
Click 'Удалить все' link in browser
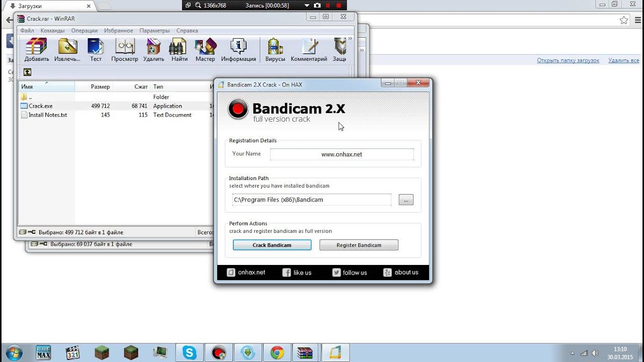(x=624, y=60)
